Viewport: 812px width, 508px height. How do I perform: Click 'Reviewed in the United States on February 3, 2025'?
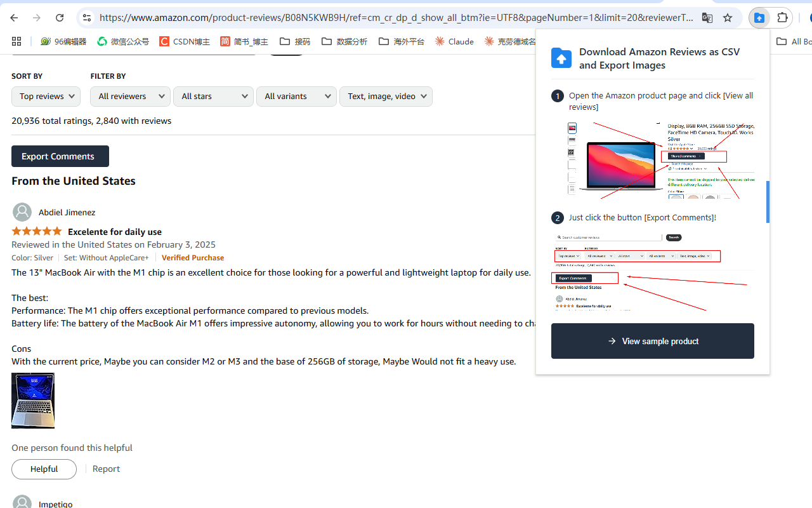tap(114, 244)
